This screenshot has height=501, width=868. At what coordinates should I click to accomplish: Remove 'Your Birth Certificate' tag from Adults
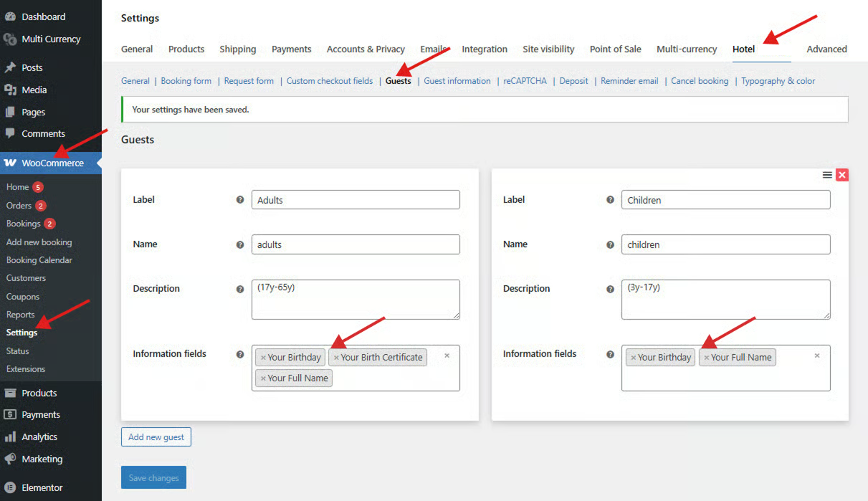pyautogui.click(x=336, y=358)
